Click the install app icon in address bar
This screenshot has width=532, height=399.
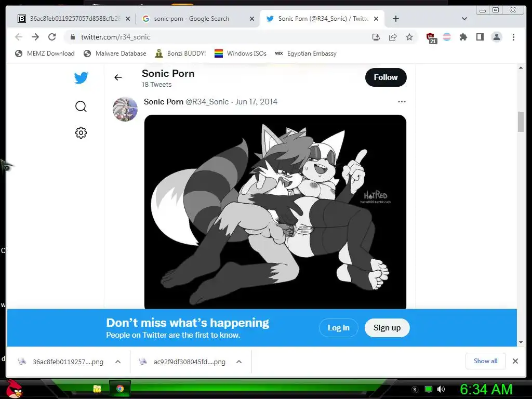(x=376, y=37)
